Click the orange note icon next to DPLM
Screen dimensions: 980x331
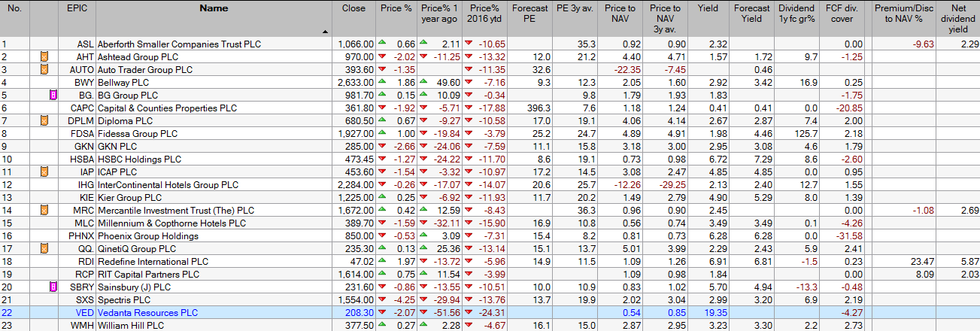44,121
